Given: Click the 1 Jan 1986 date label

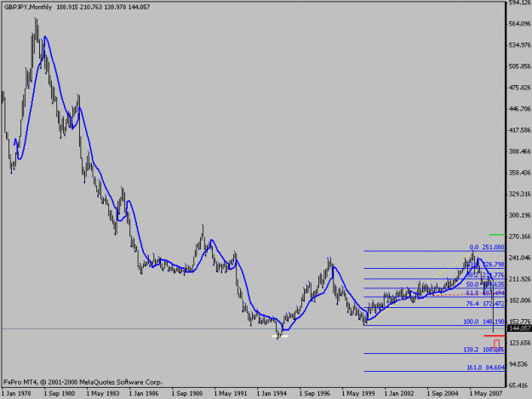Looking at the screenshot, I should point(144,394).
